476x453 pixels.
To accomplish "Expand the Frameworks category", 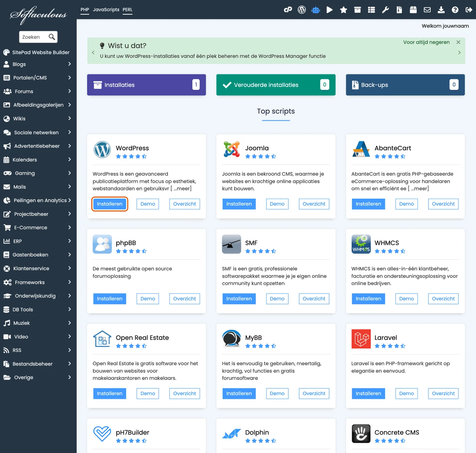I will [38, 282].
